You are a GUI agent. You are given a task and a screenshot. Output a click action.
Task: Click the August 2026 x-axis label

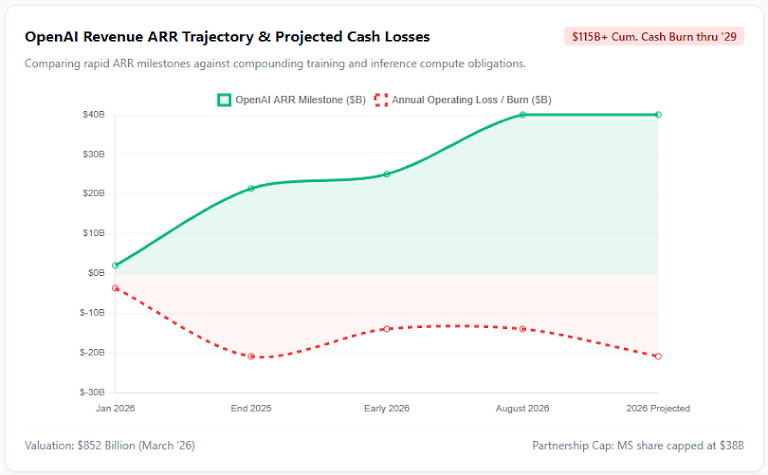(523, 408)
